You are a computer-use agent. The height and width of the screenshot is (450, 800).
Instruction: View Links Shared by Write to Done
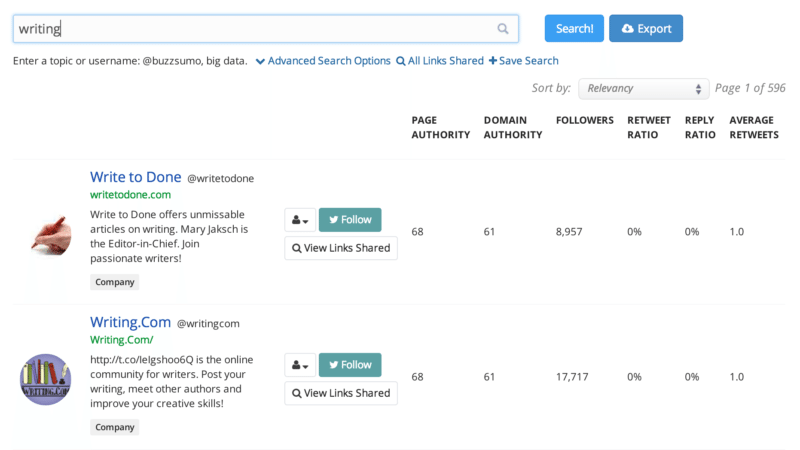[341, 248]
